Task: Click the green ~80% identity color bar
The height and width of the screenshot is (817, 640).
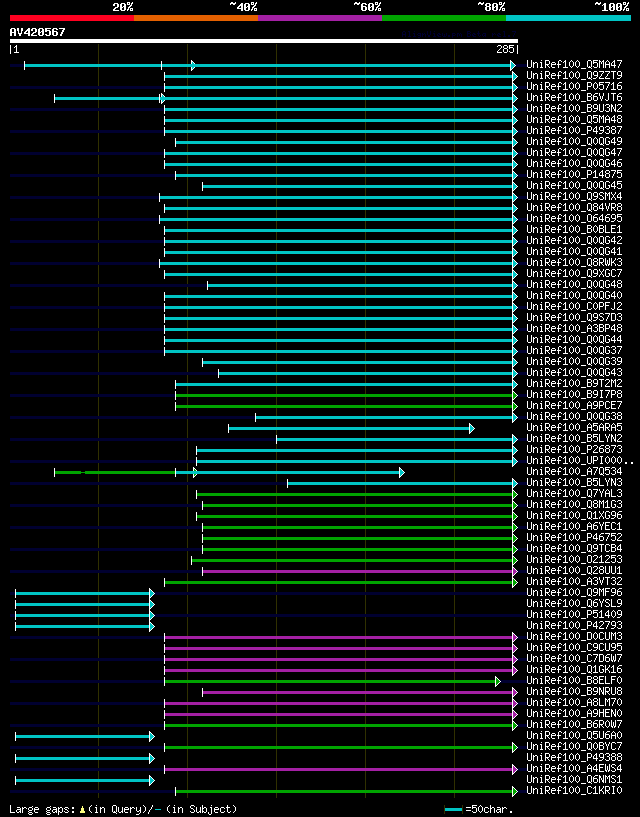Action: [x=444, y=18]
